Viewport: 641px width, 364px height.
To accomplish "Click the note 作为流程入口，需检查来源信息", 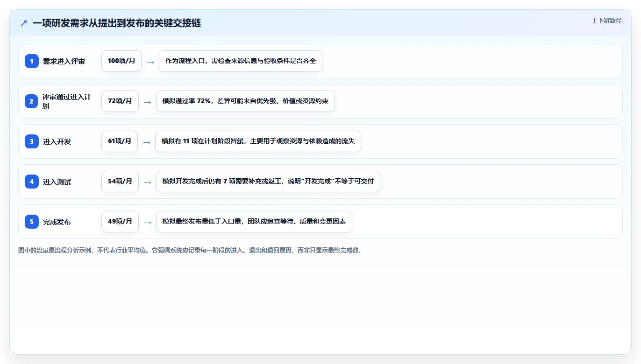I will tap(241, 61).
